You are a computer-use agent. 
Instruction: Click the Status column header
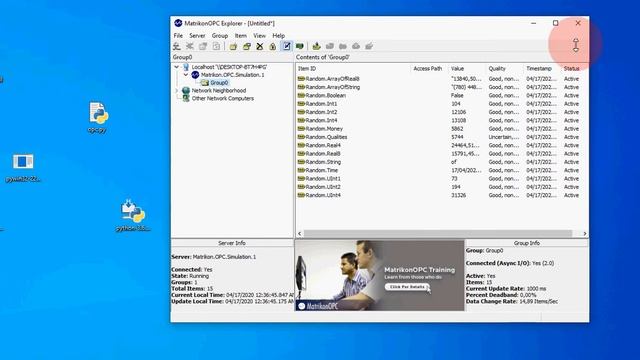point(575,69)
